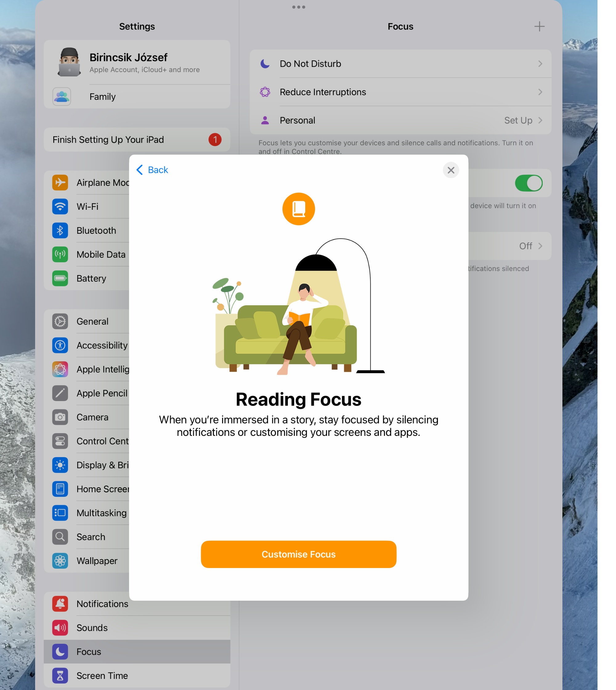Viewport: 616px width, 690px height.
Task: Select the Focus sidebar item
Action: tap(89, 651)
